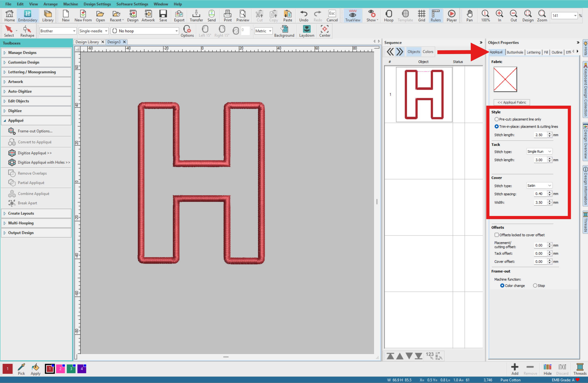Collapse the Appliqué toolbox
The image size is (588, 383).
(x=36, y=121)
